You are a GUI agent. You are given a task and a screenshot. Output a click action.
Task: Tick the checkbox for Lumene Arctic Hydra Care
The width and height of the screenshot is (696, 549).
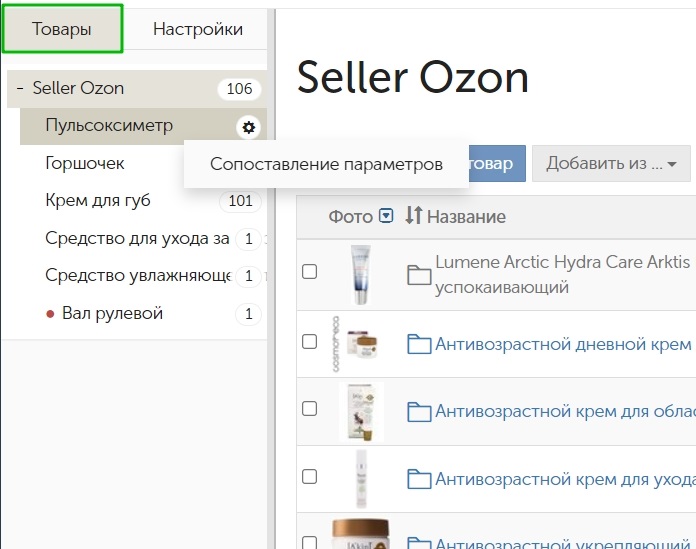[x=310, y=272]
